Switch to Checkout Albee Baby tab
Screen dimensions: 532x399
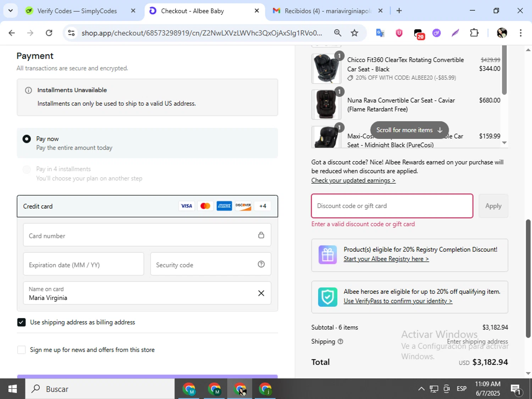[x=192, y=11]
